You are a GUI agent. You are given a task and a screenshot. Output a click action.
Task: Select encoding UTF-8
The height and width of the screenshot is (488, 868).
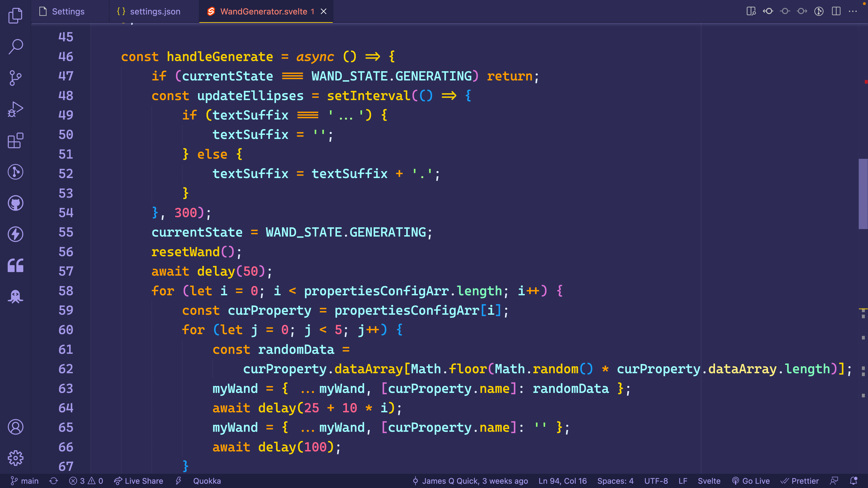[656, 481]
